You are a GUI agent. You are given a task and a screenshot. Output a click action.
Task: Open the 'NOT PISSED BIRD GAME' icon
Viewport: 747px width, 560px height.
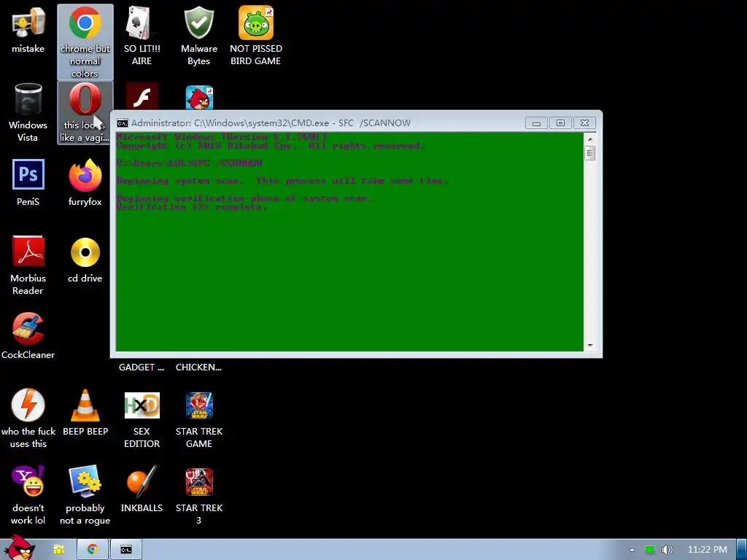tap(256, 36)
